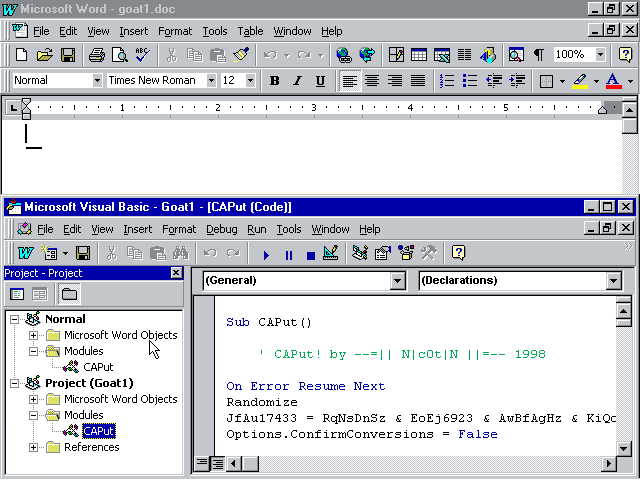Viewport: 640px width, 480px height.
Task: Open the Format menu in Word
Action: pos(175,31)
